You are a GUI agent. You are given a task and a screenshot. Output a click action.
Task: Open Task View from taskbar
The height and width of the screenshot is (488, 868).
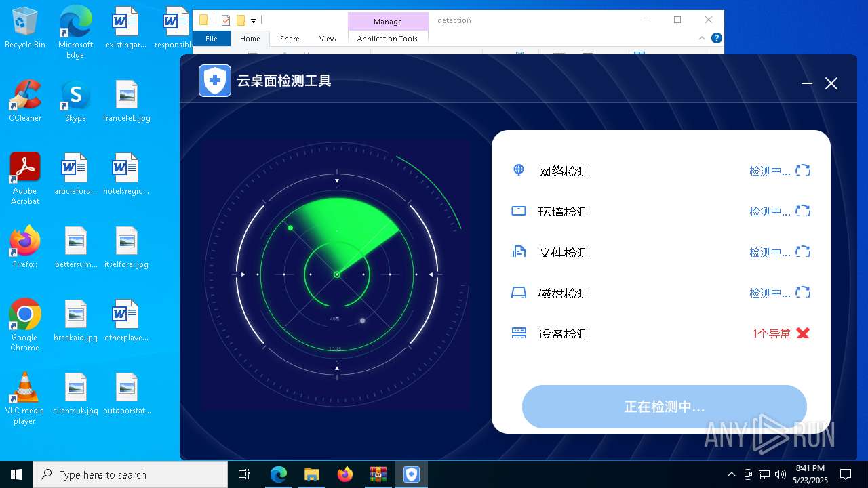pos(244,474)
